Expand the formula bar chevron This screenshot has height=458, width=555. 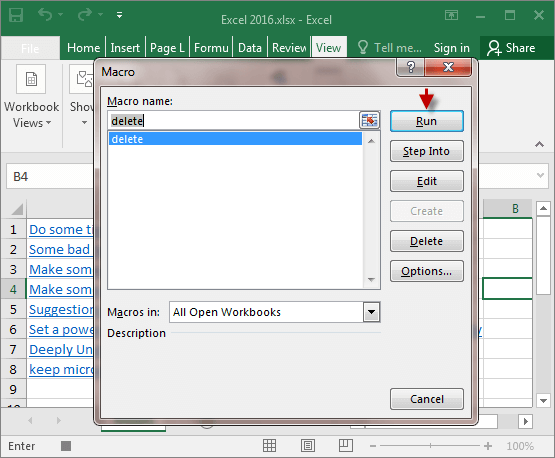[540, 175]
